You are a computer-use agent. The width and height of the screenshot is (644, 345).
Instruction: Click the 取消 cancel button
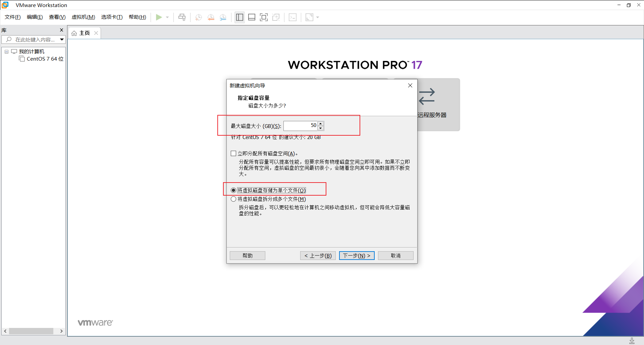tap(396, 256)
